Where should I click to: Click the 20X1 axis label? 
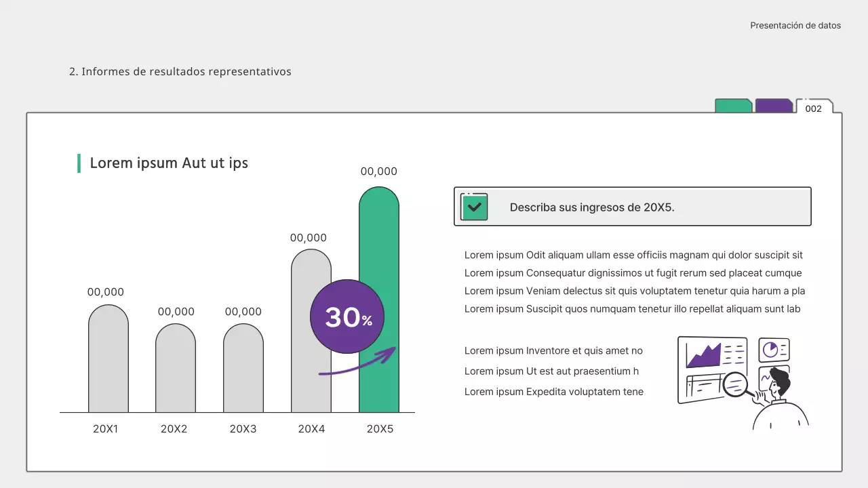[106, 428]
